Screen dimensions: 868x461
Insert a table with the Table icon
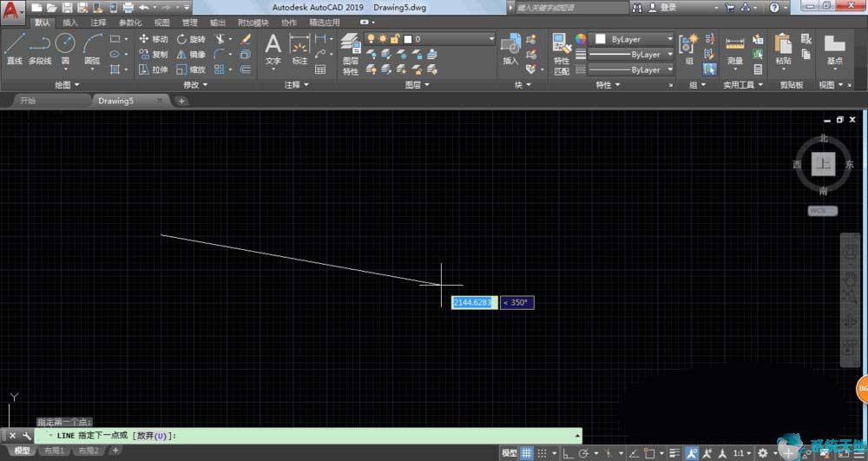320,69
